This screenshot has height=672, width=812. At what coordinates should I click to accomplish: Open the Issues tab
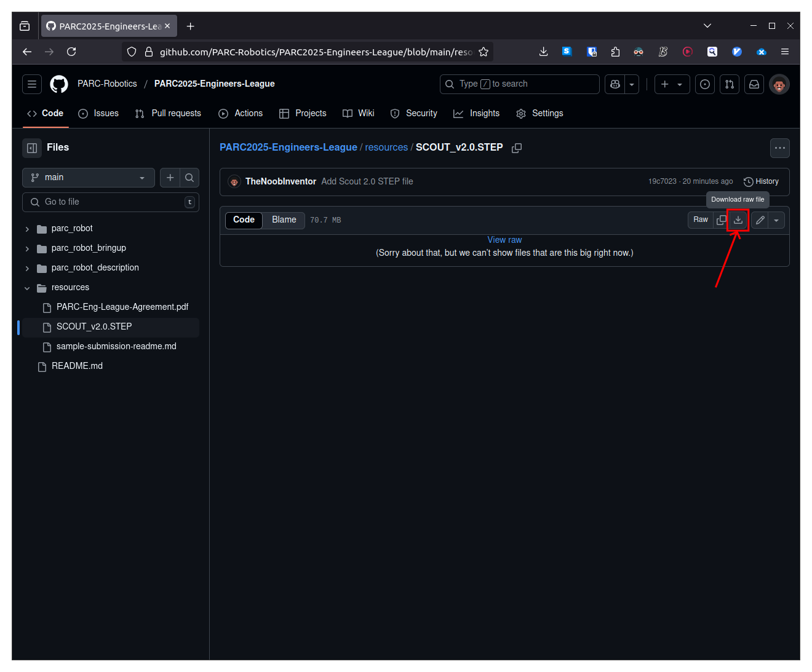pyautogui.click(x=98, y=113)
